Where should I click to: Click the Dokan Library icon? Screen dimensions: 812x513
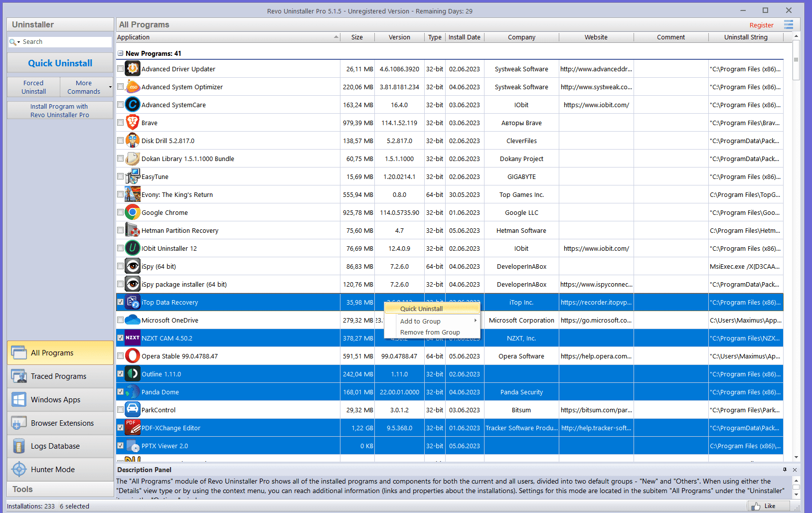coord(133,159)
